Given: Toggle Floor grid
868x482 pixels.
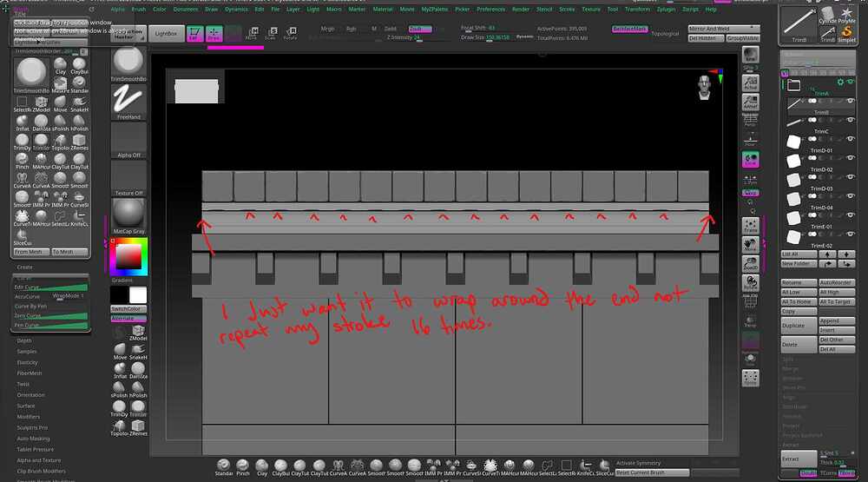Looking at the screenshot, I should tap(750, 140).
